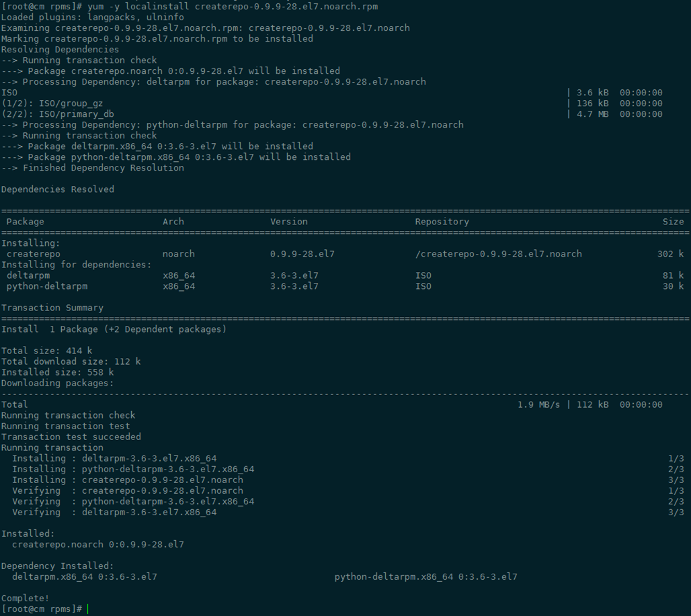The width and height of the screenshot is (691, 616).
Task: Click 'Transaction test succeeded' line
Action: 71,437
